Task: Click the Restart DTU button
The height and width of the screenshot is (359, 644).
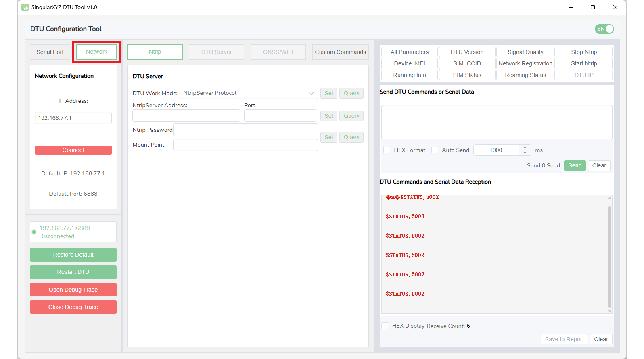Action: [x=73, y=272]
